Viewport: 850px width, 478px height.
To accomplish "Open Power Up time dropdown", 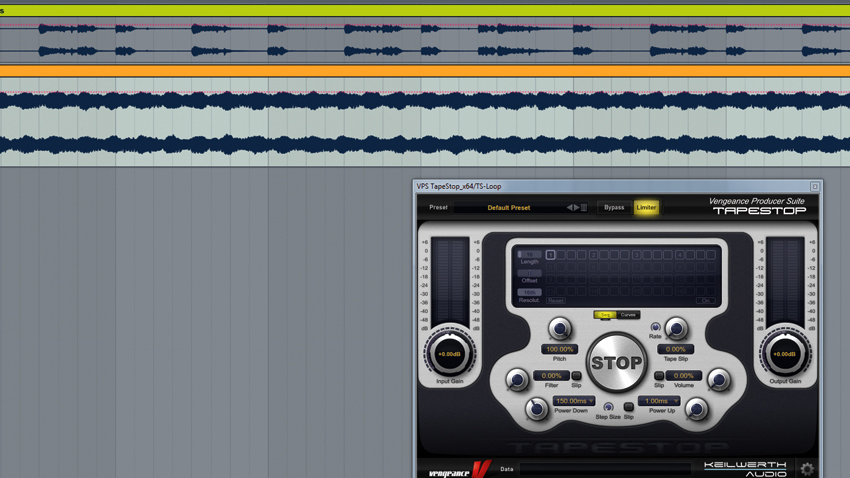I will [659, 401].
